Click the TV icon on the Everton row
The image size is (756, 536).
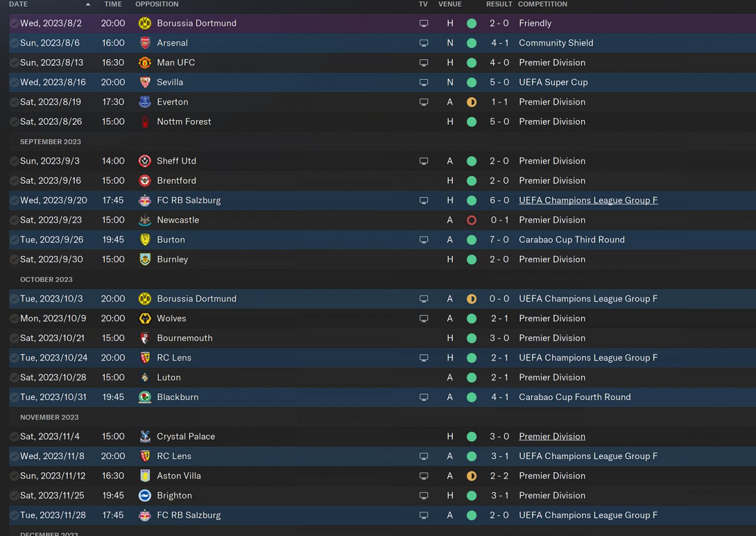[x=423, y=102]
